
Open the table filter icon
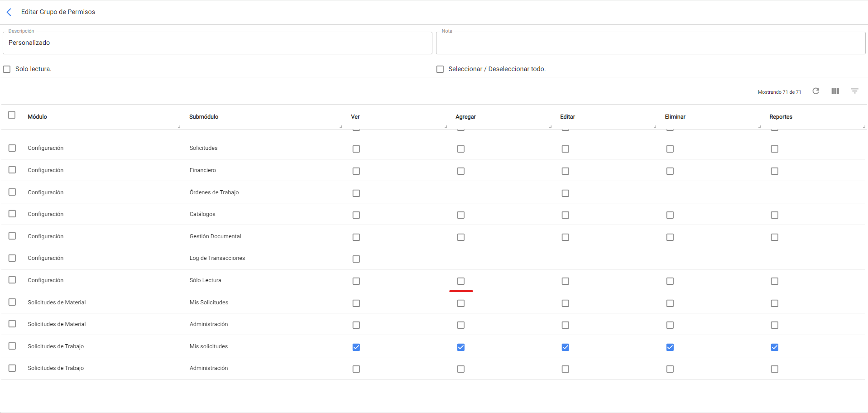[854, 91]
